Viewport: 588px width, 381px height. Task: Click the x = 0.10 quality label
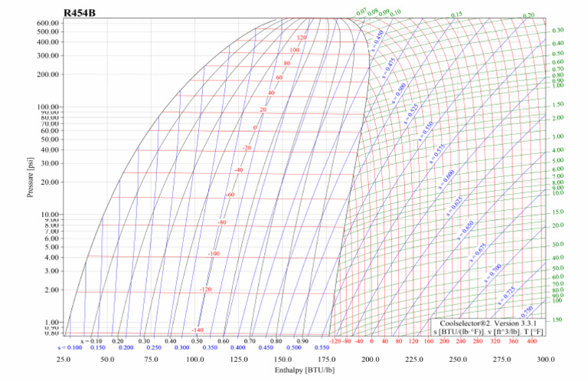click(x=91, y=341)
